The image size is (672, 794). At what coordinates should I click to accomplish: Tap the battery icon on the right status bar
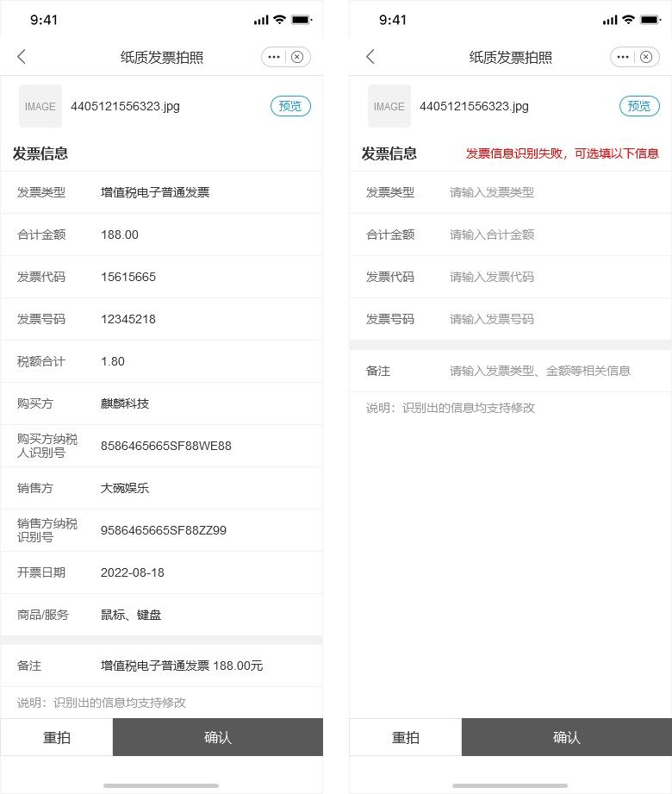coord(651,20)
